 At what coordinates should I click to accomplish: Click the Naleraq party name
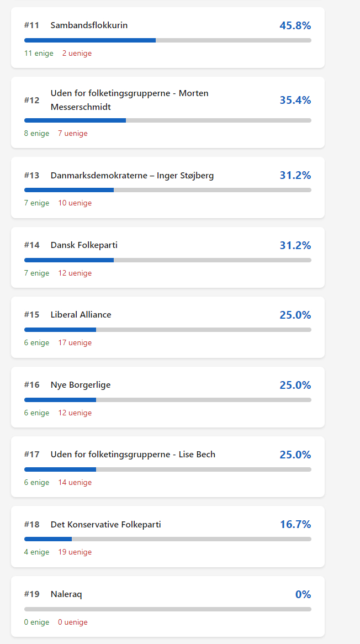click(66, 594)
